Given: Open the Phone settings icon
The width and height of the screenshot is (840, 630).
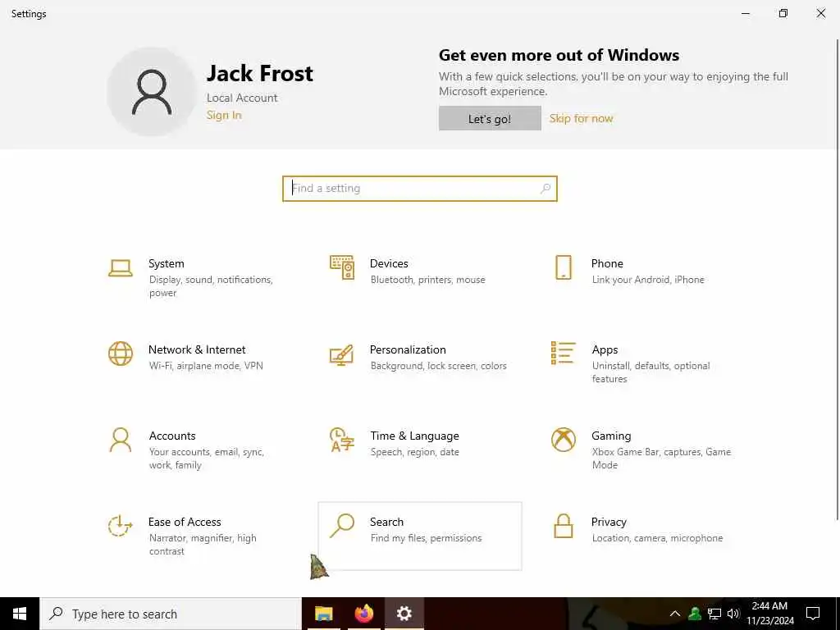Looking at the screenshot, I should tap(563, 267).
